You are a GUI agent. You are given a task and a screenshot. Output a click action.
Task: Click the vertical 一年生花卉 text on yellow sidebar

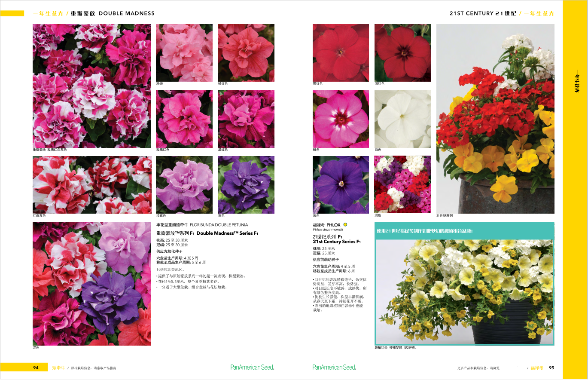point(577,81)
